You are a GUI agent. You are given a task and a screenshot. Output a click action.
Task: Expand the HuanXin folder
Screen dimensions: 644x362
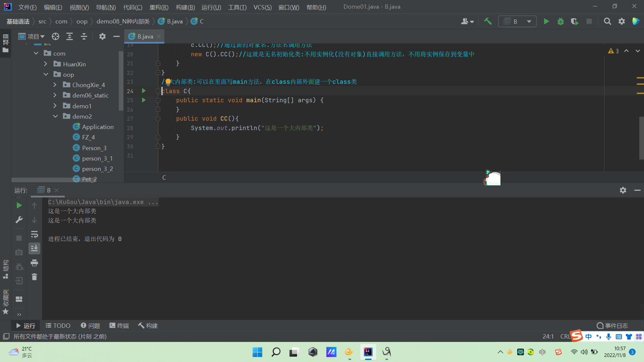pyautogui.click(x=46, y=64)
